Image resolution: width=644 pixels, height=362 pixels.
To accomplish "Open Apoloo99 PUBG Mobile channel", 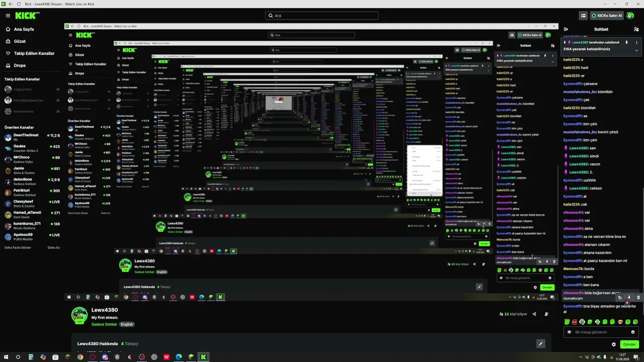I will [32, 236].
